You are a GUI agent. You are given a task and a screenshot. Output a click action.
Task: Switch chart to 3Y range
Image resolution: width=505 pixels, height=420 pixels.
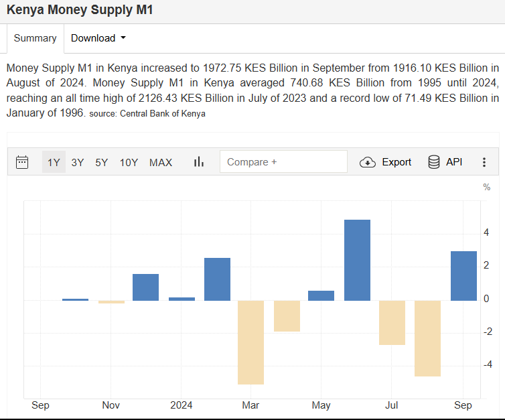point(78,162)
